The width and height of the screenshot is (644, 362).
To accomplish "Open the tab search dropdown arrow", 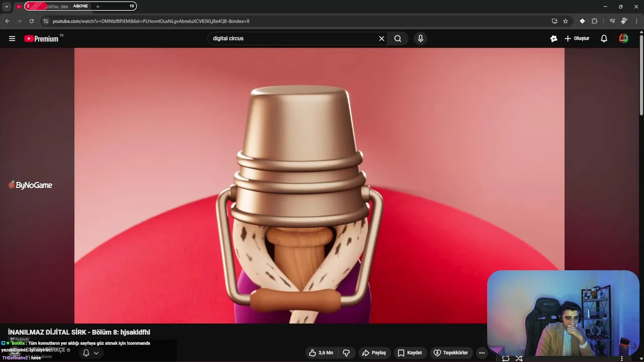I will pyautogui.click(x=7, y=7).
